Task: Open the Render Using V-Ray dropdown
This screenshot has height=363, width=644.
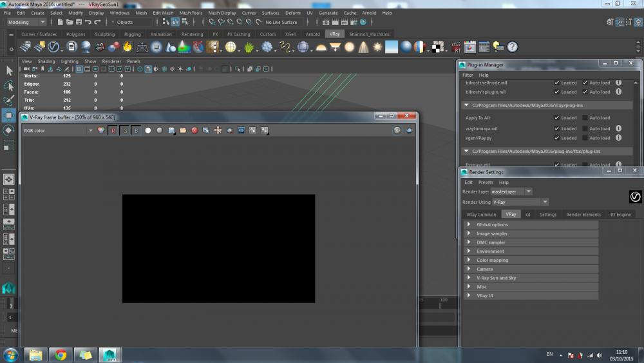Action: 520,202
